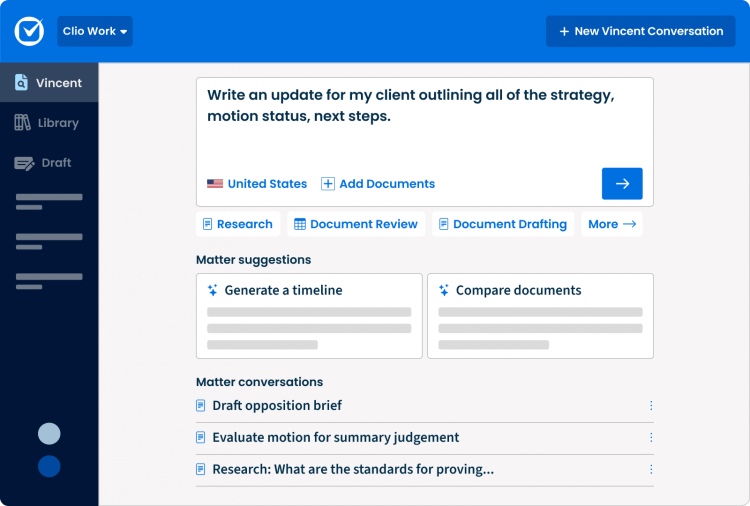Change the United States jurisdiction
The width and height of the screenshot is (750, 506).
pos(257,184)
